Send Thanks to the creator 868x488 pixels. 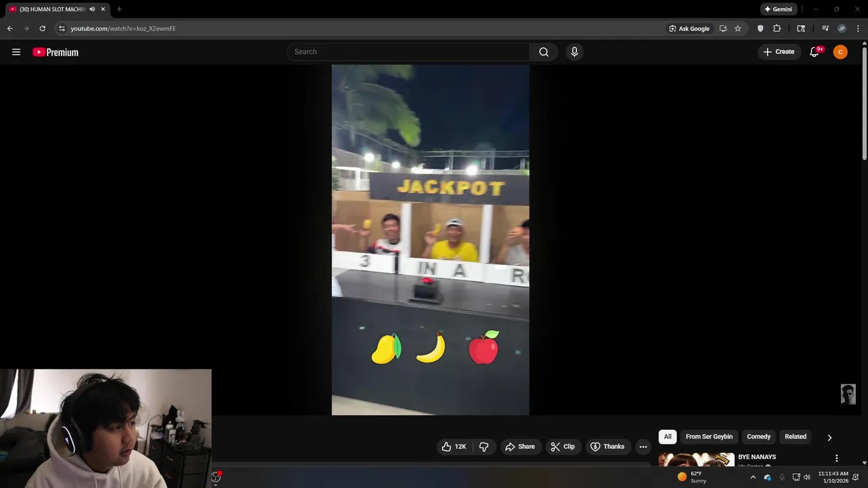pos(608,447)
